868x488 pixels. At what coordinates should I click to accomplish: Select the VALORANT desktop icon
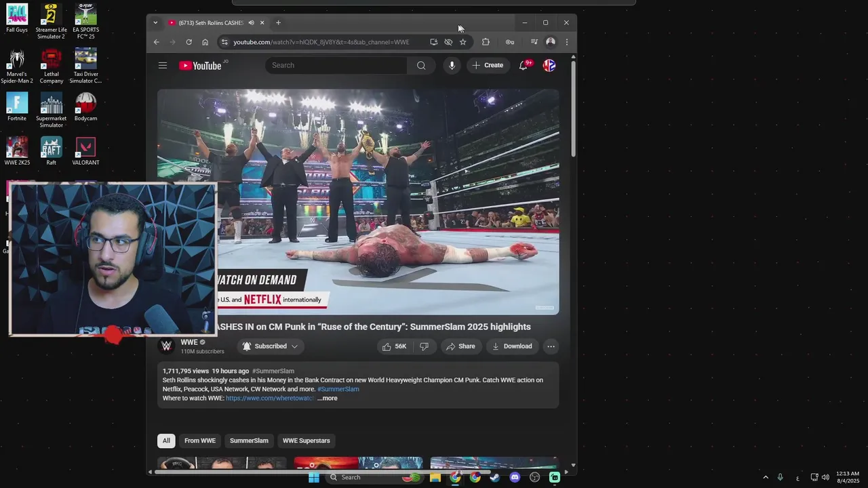click(85, 151)
